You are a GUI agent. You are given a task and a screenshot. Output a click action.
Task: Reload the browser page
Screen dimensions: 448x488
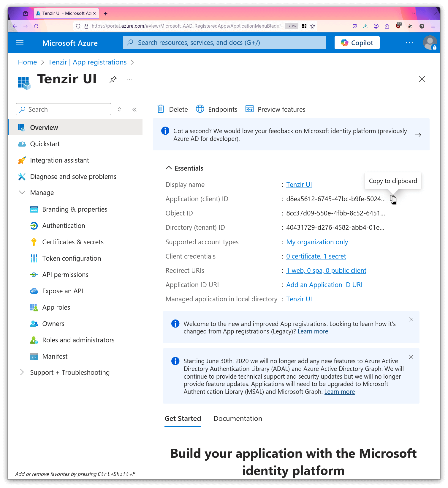pos(36,26)
